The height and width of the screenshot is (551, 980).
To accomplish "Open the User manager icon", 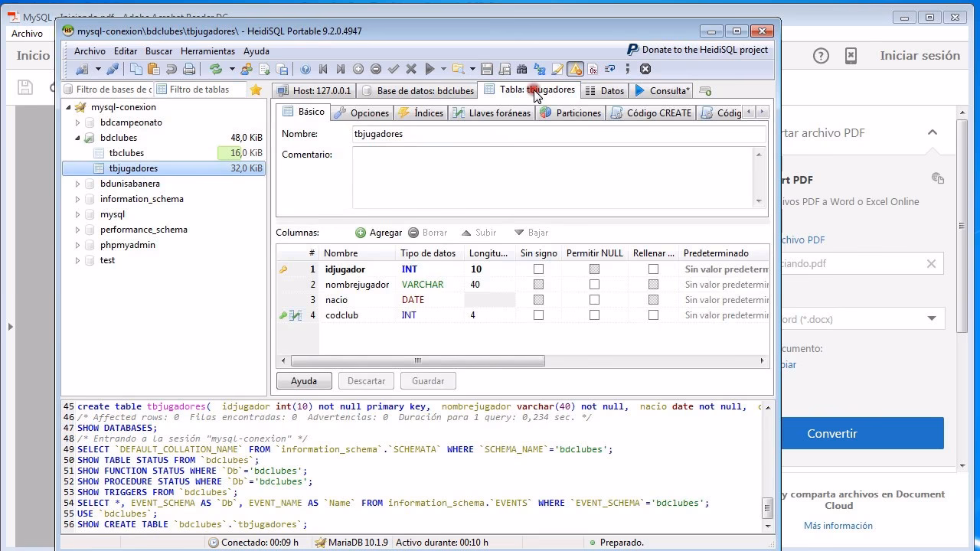I will pos(247,69).
